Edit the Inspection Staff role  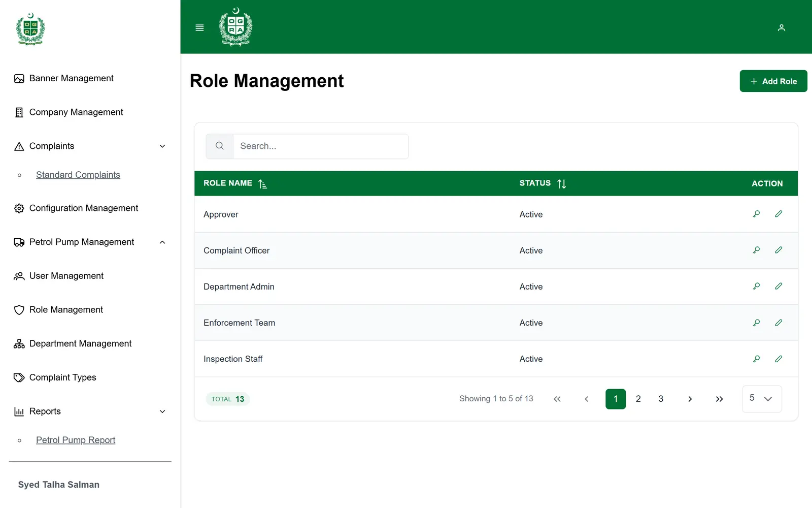(x=779, y=359)
